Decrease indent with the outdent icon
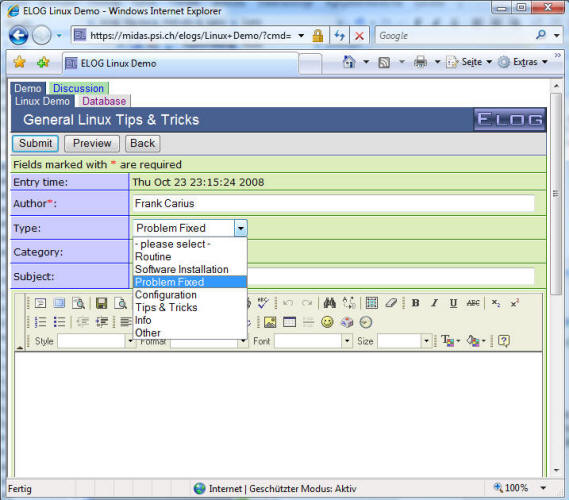The image size is (569, 500). 82,322
